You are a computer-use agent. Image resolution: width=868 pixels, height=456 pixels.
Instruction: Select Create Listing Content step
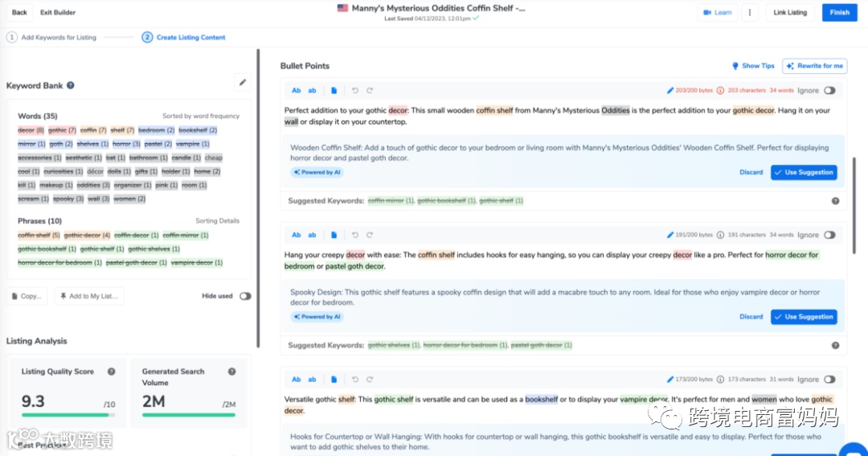(x=184, y=37)
